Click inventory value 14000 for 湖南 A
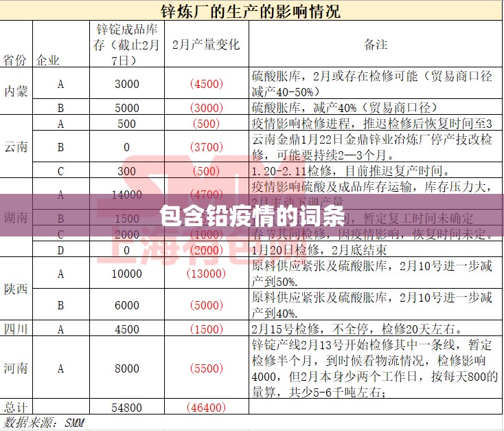The height and width of the screenshot is (431, 504). click(x=126, y=195)
